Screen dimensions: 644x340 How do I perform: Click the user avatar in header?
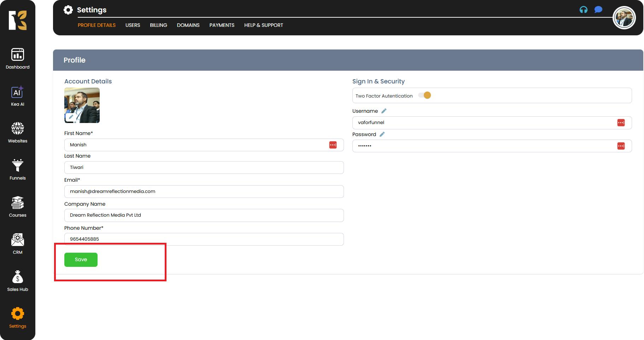click(624, 18)
